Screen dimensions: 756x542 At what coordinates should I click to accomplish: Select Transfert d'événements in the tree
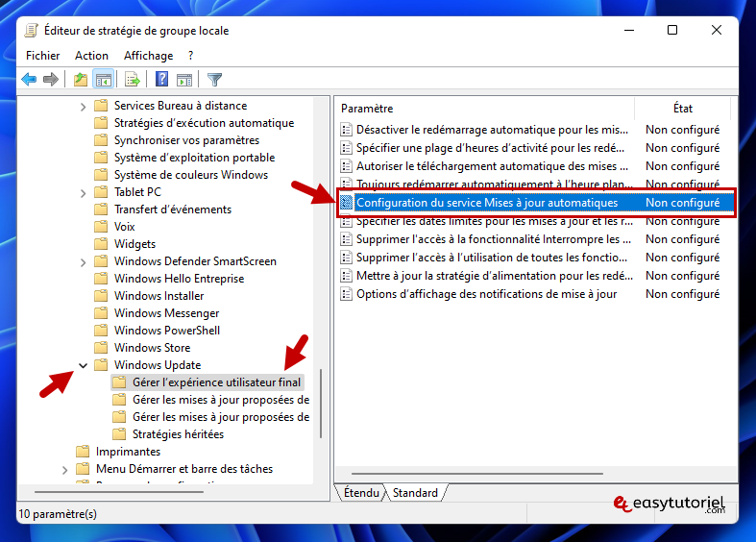tap(173, 209)
